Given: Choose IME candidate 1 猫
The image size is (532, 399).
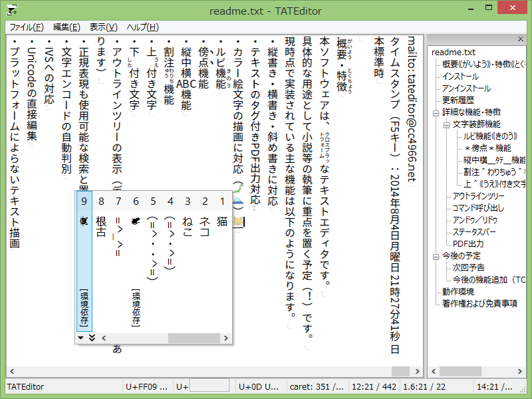Looking at the screenshot, I should [x=222, y=261].
